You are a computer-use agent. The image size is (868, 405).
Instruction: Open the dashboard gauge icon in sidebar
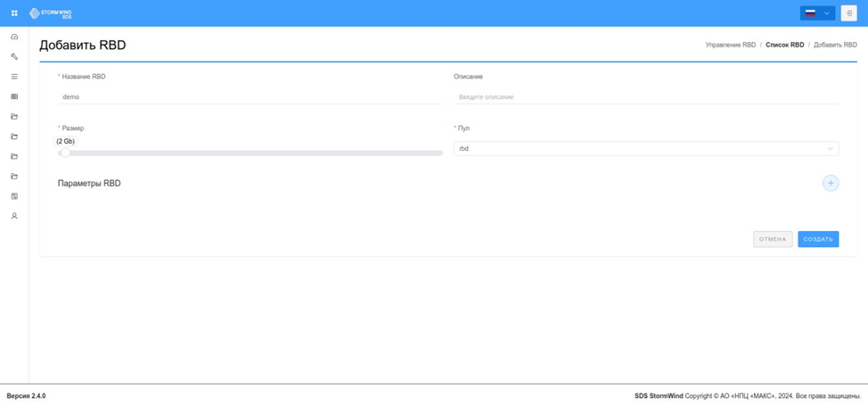(14, 37)
